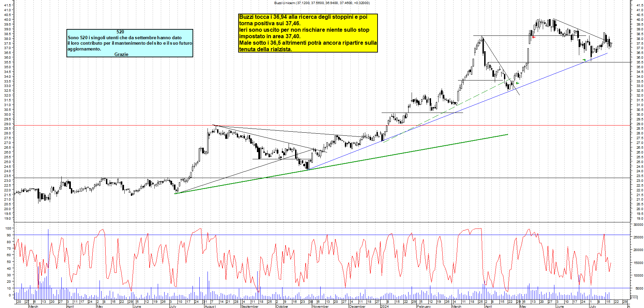Image resolution: width=644 pixels, height=308 pixels.
Task: Click the 10000 volume axis label
Action: (638, 276)
